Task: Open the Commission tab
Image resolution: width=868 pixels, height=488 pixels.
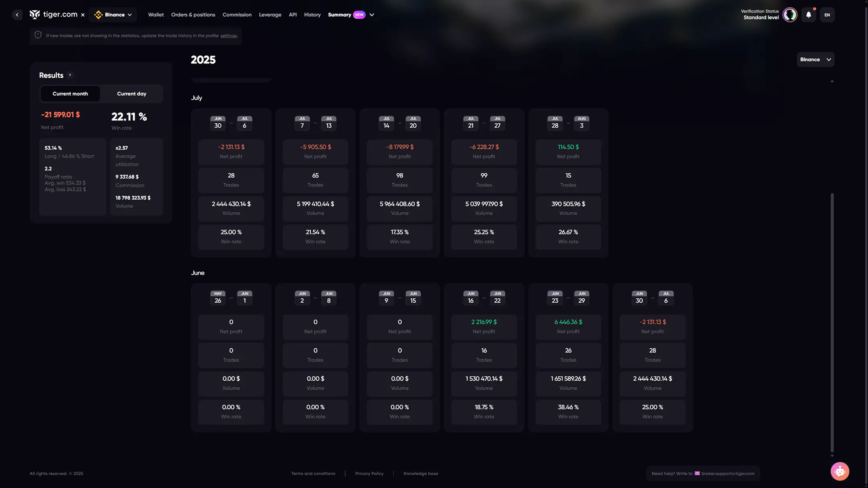Action: pyautogui.click(x=237, y=15)
